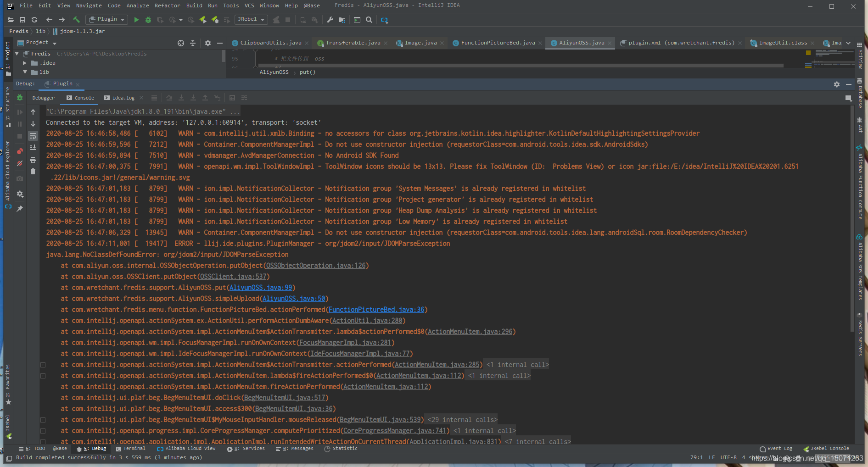Click the Open folder toolbar icon
The width and height of the screenshot is (868, 467).
[11, 20]
